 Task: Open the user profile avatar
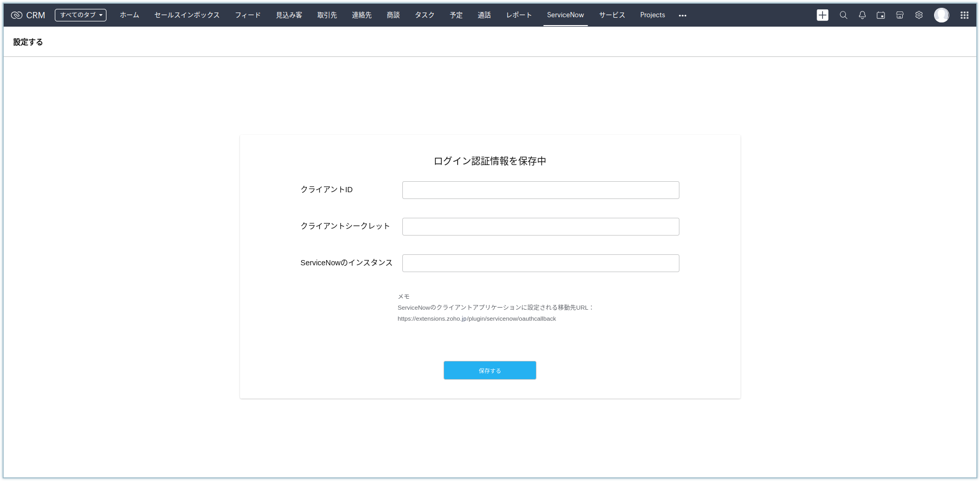coord(941,15)
